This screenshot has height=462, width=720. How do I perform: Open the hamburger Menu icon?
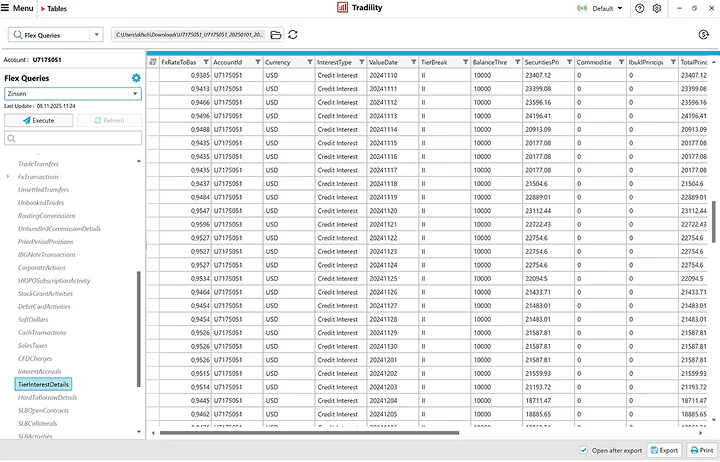tap(5, 8)
